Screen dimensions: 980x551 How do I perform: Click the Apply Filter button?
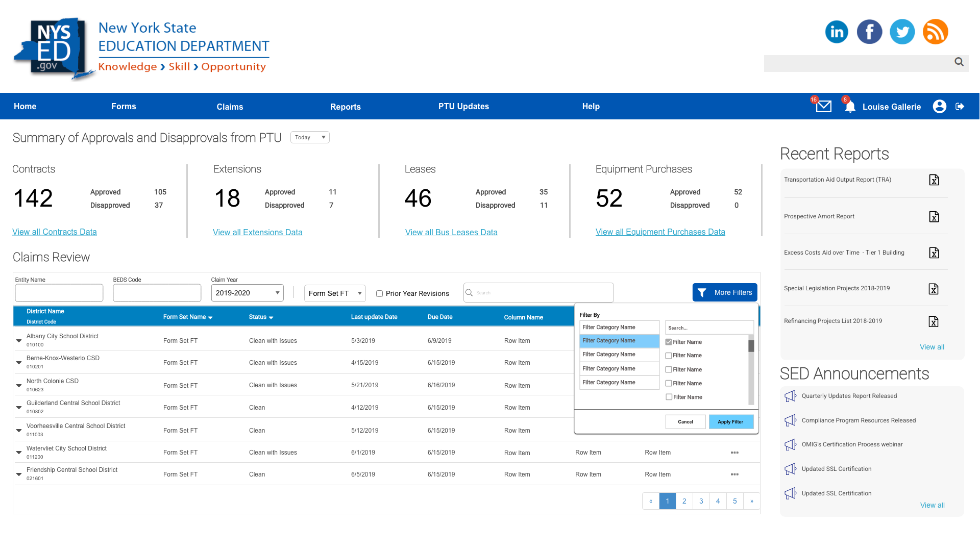click(730, 422)
